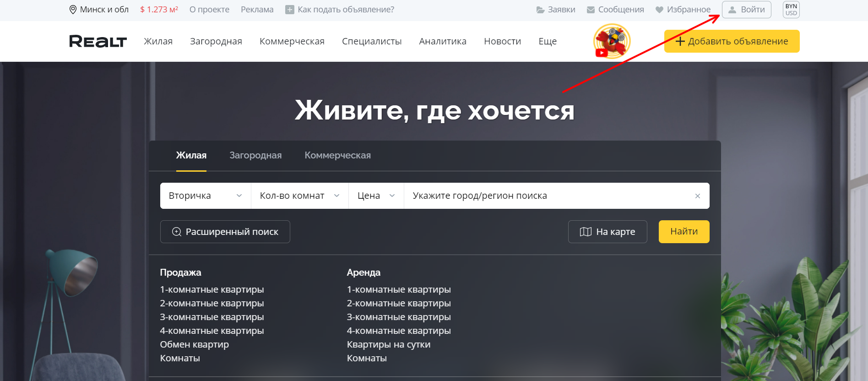Click the plus icon by Как подать объявление
Screen dimensions: 868x381
click(x=289, y=10)
